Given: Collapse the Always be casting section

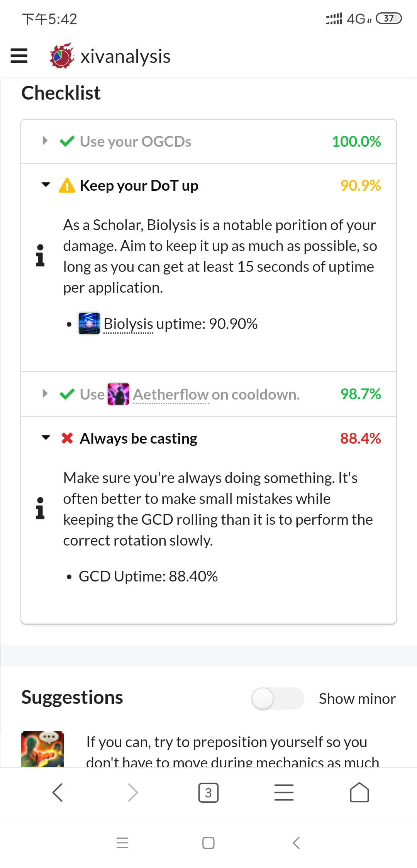Looking at the screenshot, I should pyautogui.click(x=46, y=438).
